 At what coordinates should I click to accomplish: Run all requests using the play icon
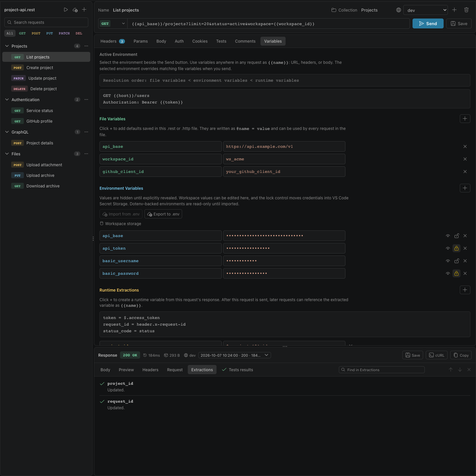tap(66, 10)
